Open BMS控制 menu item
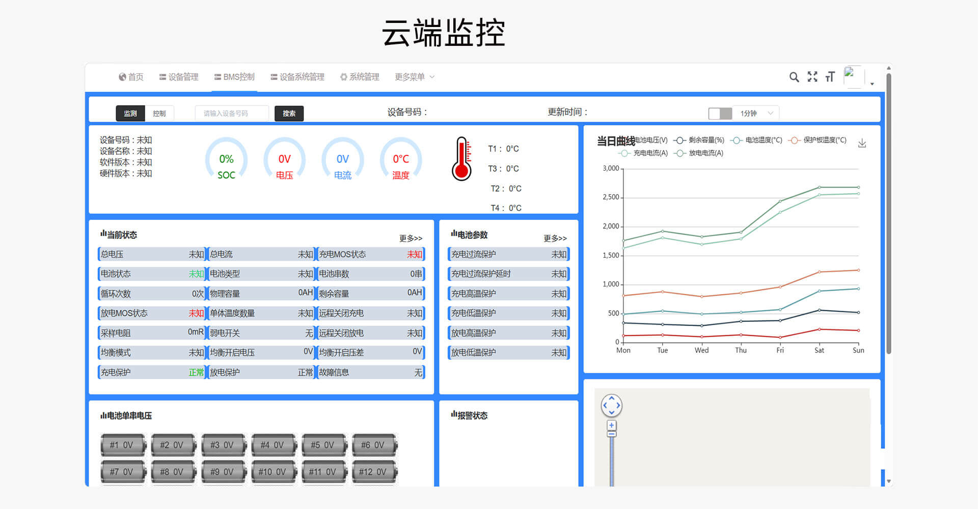 (x=235, y=77)
